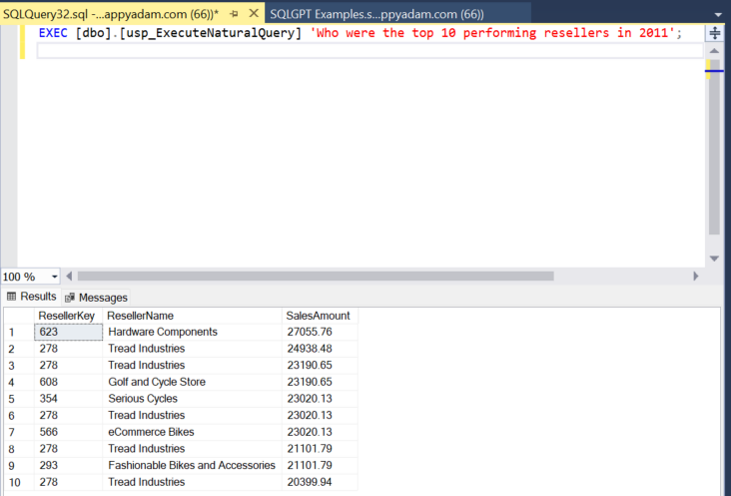Open the 100 % zoom dropdown
731x496 pixels.
55,277
